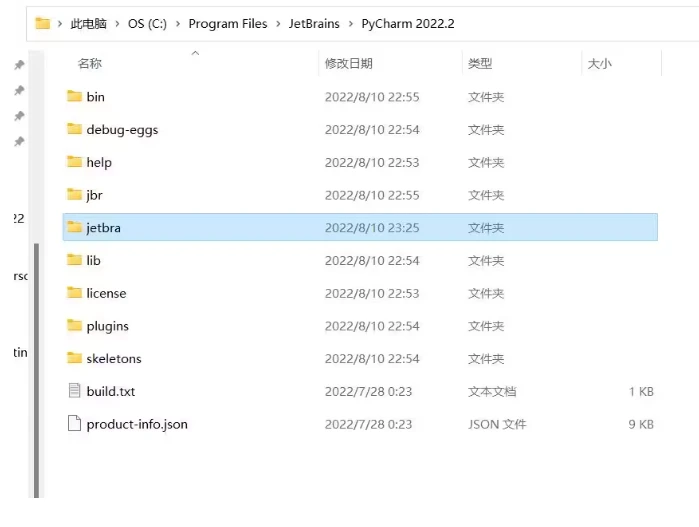
Task: Click the "skeletons" folder name
Action: click(x=114, y=359)
